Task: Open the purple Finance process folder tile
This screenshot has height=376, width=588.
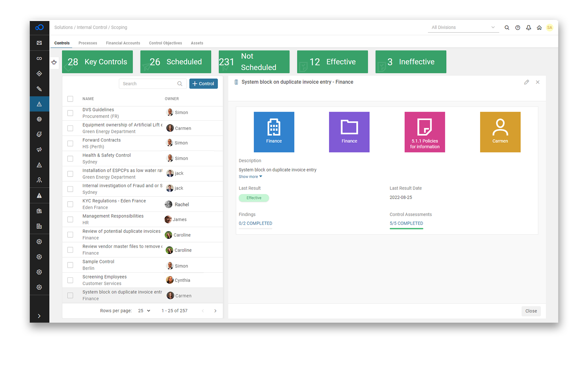Action: point(349,132)
